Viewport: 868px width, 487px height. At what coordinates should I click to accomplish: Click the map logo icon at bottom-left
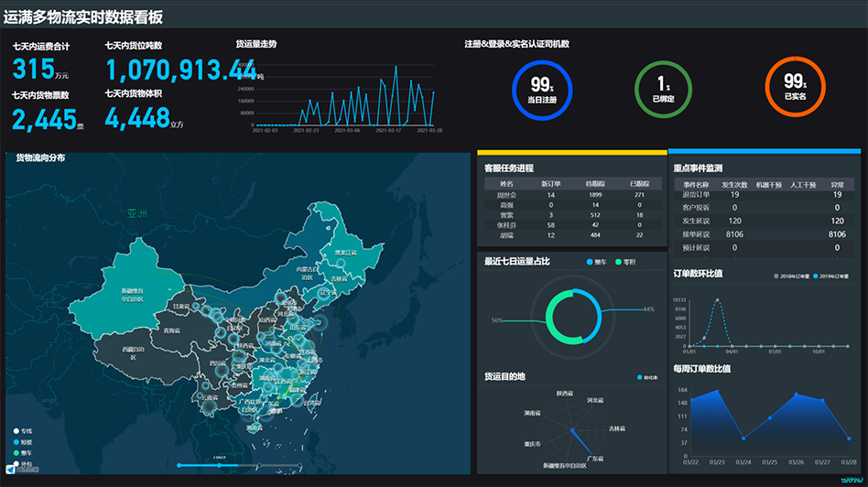(11, 469)
